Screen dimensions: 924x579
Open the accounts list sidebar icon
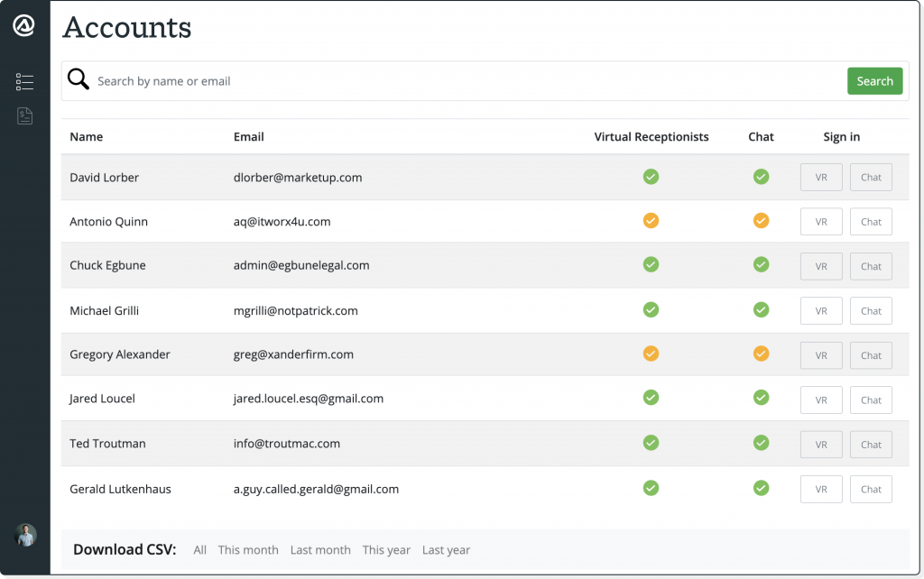click(24, 82)
